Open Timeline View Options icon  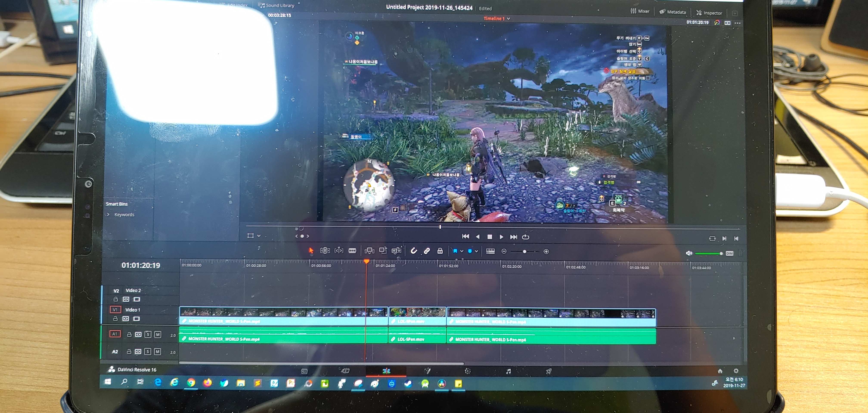coord(490,251)
